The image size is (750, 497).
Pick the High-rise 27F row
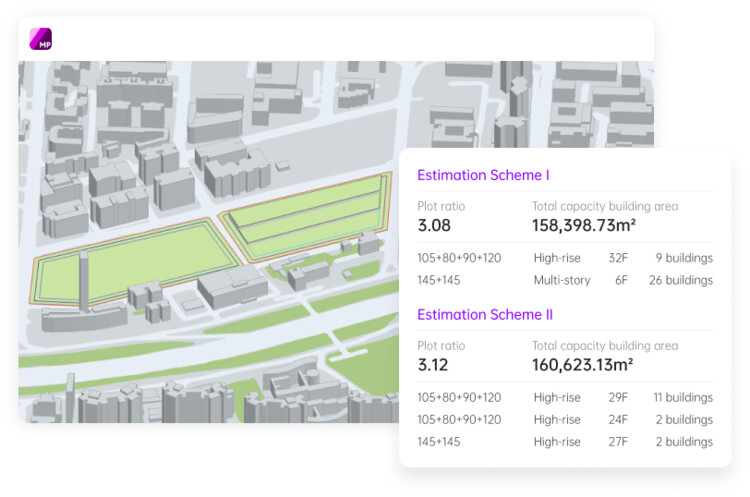pyautogui.click(x=564, y=442)
